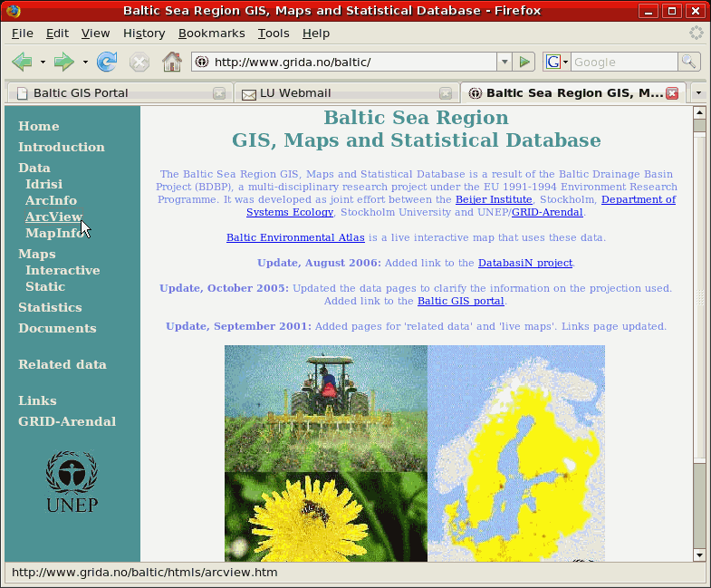The width and height of the screenshot is (711, 588).
Task: Open the Links sidebar page
Action: (37, 401)
